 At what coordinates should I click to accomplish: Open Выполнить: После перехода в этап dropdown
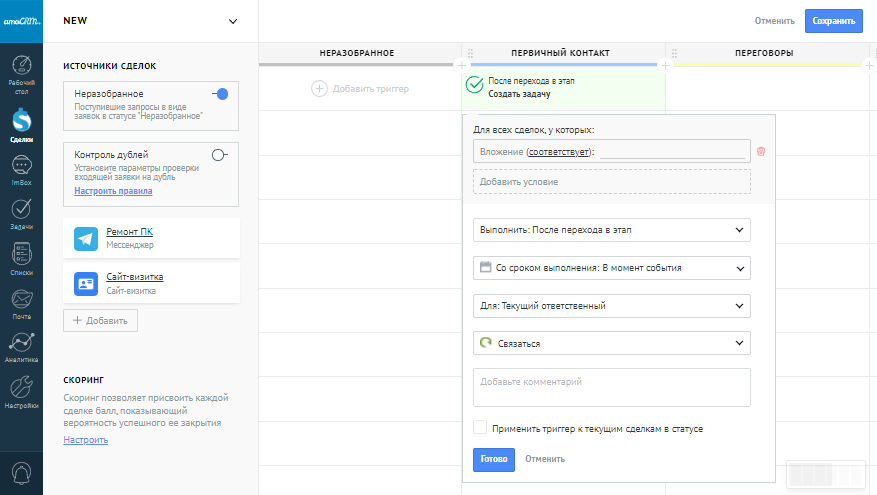(611, 230)
